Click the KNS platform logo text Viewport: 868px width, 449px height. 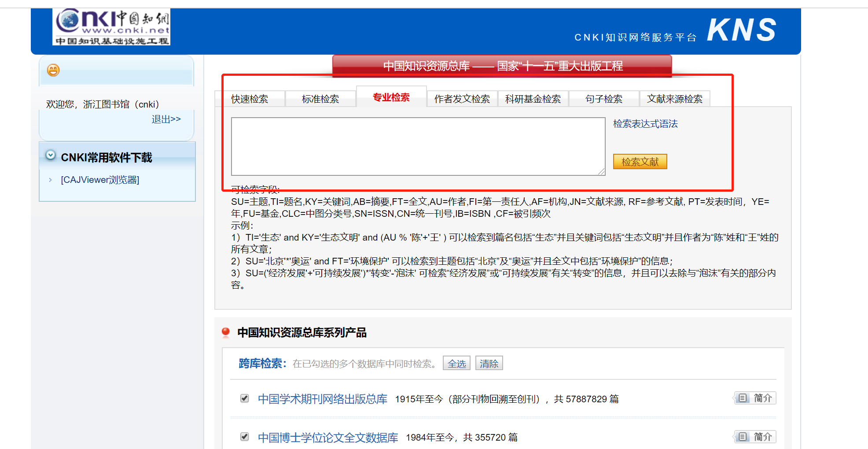742,30
